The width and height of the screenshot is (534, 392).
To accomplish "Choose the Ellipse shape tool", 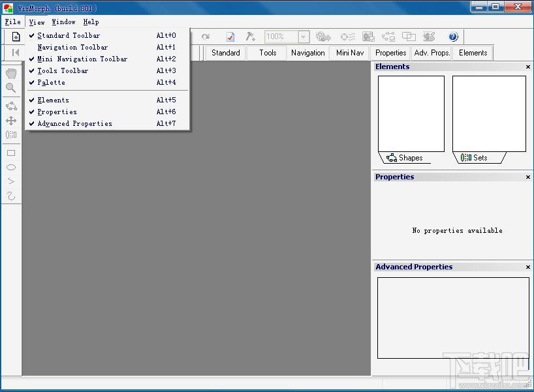I will (x=11, y=167).
